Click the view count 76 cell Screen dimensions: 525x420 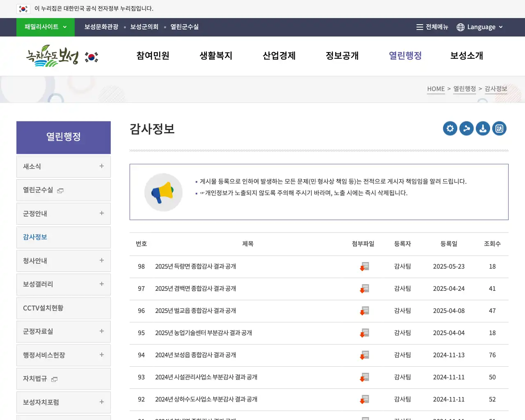[492, 355]
